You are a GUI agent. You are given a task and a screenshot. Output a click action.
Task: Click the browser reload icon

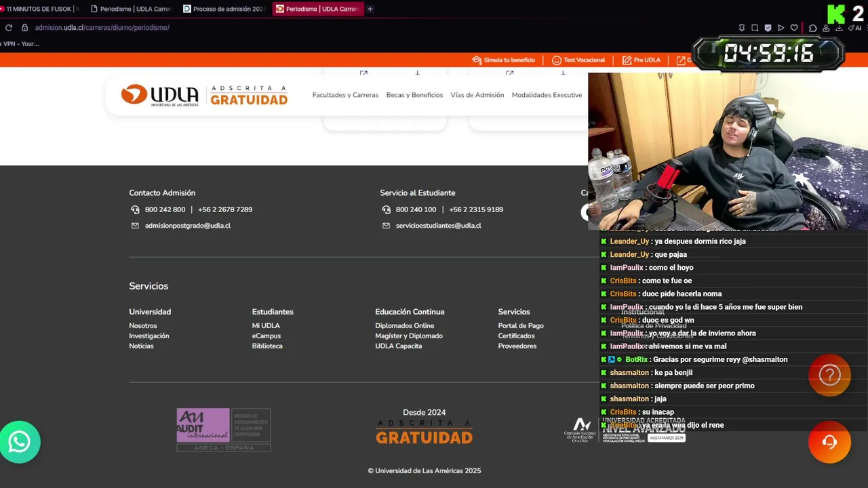[9, 28]
